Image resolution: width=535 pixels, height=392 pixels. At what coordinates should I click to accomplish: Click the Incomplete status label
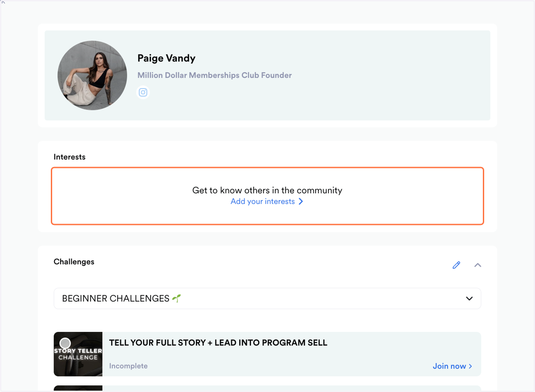click(128, 366)
